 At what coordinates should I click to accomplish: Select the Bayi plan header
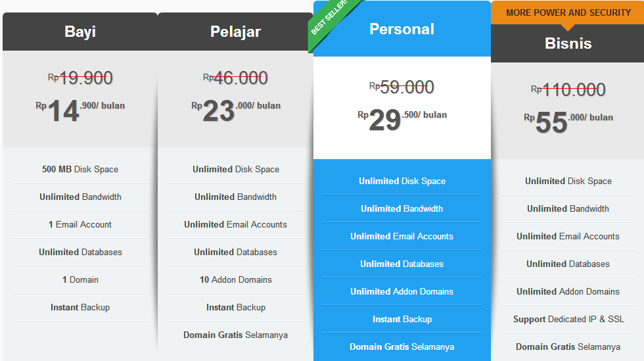coord(80,32)
